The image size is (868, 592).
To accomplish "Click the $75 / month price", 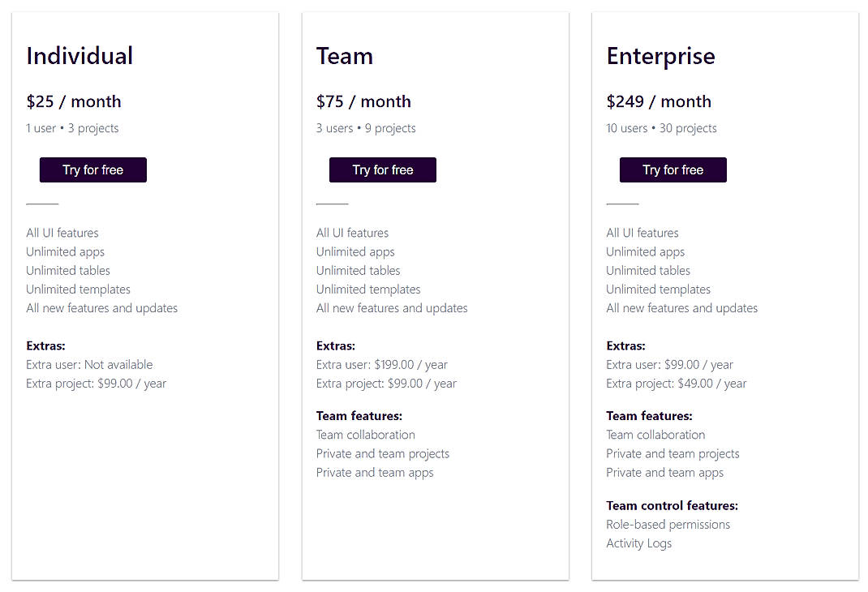I will [x=363, y=101].
